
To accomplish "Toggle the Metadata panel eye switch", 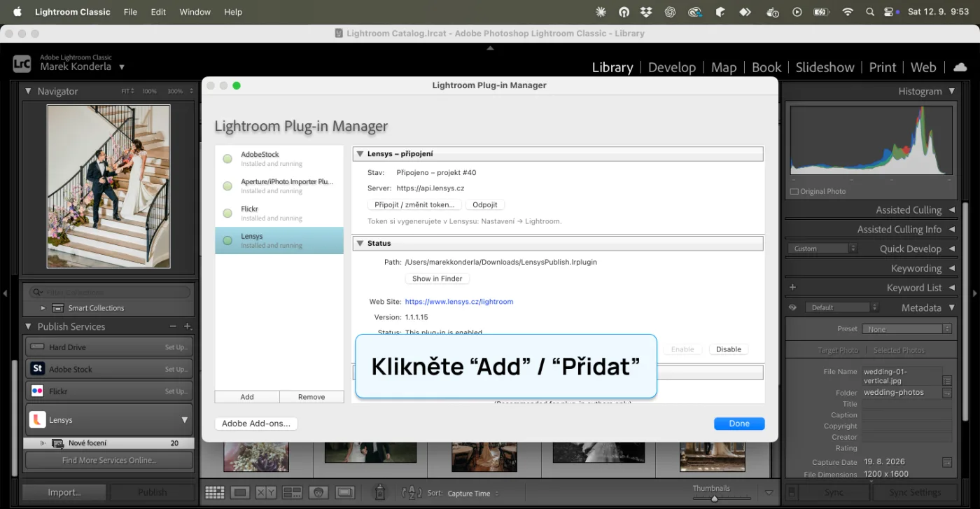I will tap(792, 307).
